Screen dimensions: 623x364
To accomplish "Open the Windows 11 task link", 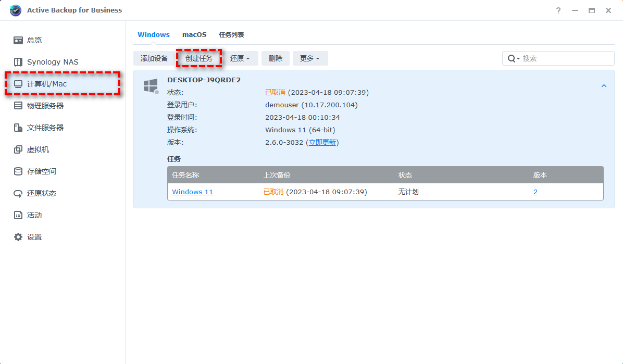I will [192, 192].
